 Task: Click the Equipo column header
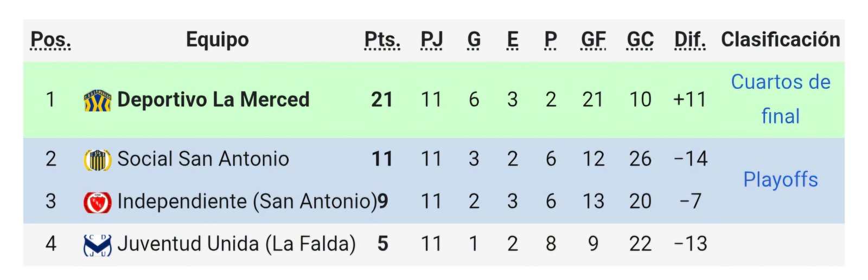[217, 40]
